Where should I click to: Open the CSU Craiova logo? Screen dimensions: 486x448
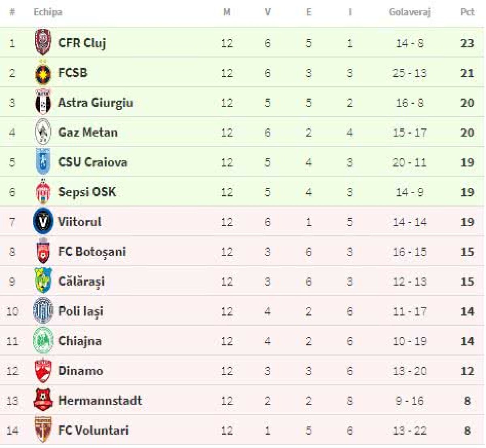43,162
